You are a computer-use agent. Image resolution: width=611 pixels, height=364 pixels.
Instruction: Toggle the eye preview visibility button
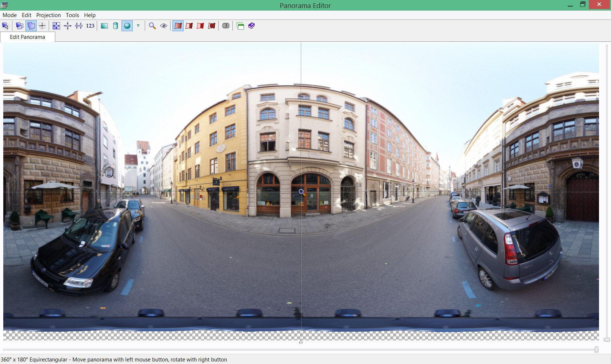click(x=164, y=26)
